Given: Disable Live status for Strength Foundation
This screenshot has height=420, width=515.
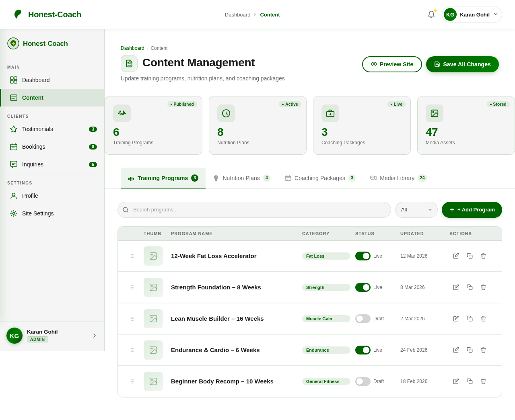Looking at the screenshot, I should tap(363, 287).
